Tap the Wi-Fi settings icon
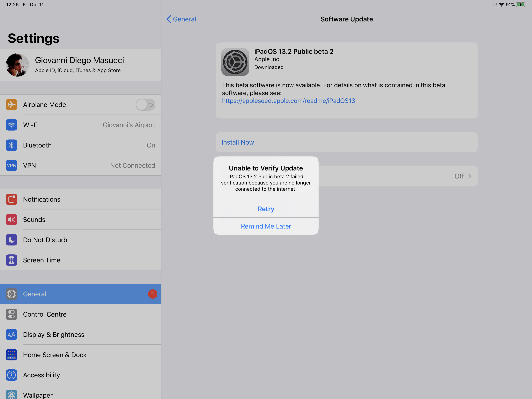The image size is (532, 399). 11,125
